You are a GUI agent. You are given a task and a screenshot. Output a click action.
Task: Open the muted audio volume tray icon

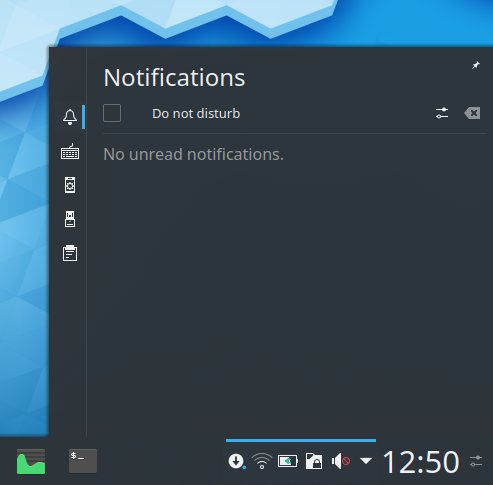point(341,461)
